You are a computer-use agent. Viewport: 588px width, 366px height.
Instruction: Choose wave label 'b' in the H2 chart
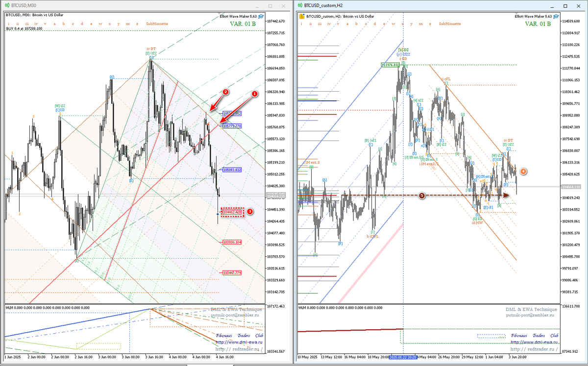click(x=356, y=24)
